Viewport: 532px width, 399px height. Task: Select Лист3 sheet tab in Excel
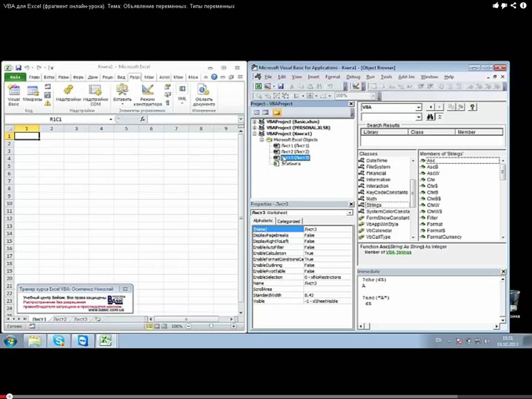(x=81, y=319)
